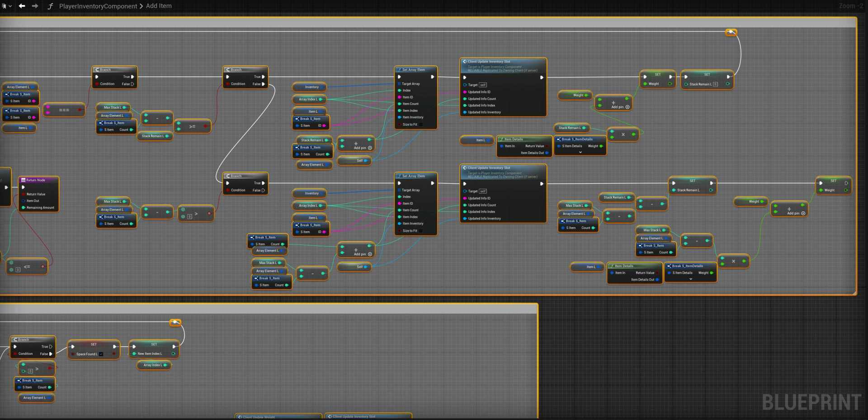Expand the upper Break S_ItemDetails node chevron
The width and height of the screenshot is (868, 420).
[580, 153]
